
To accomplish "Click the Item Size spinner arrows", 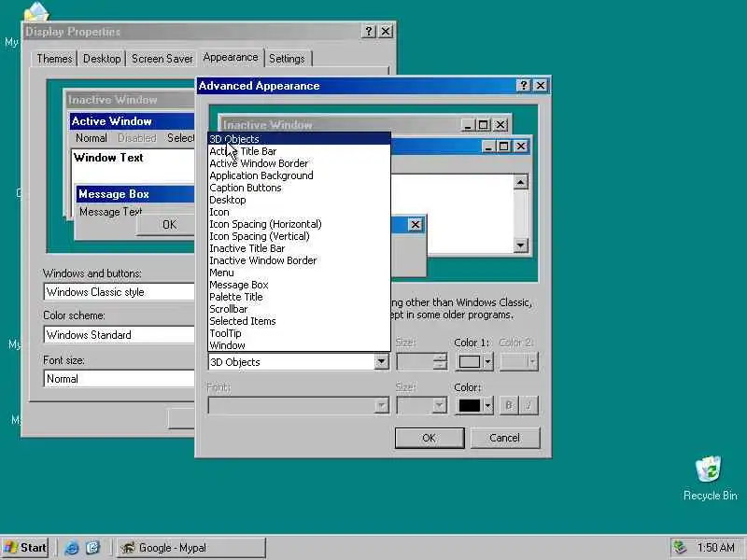I will pos(441,362).
